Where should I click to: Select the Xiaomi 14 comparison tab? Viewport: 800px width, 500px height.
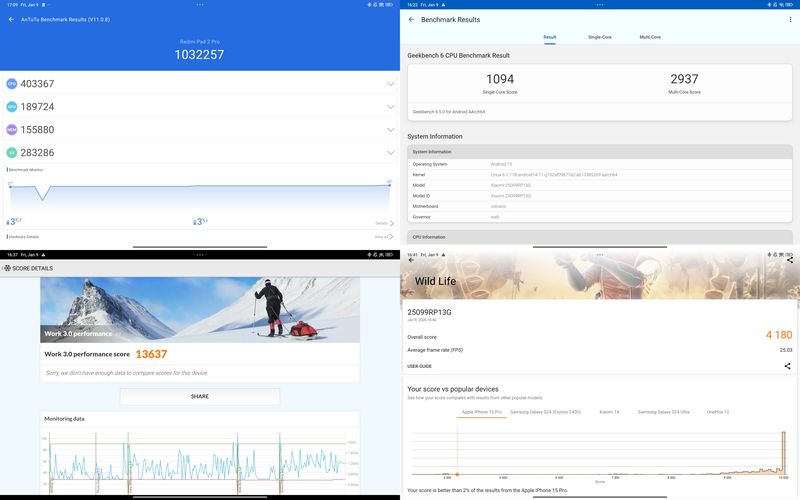click(609, 412)
